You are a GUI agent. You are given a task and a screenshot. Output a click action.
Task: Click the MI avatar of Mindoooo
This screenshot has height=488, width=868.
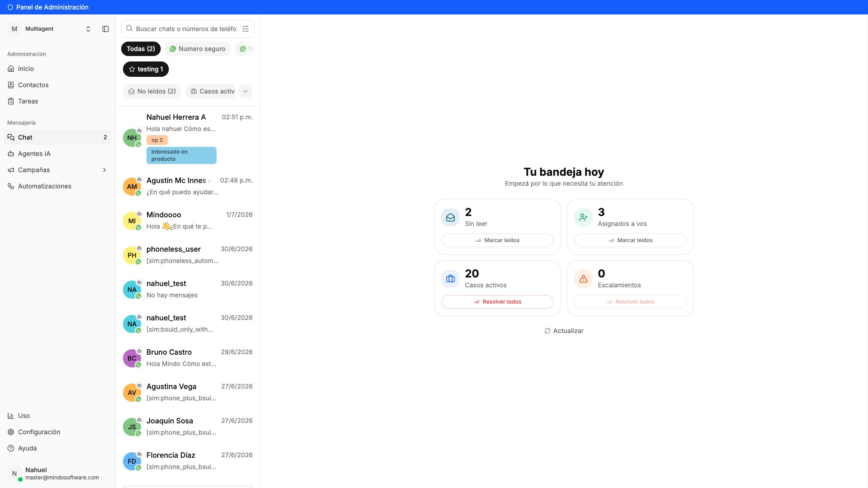132,221
